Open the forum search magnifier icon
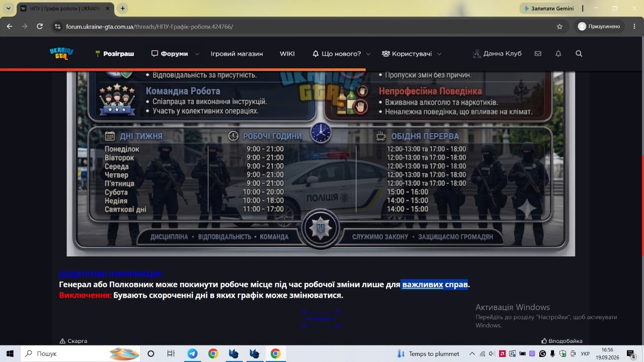644x362 pixels. (x=579, y=54)
